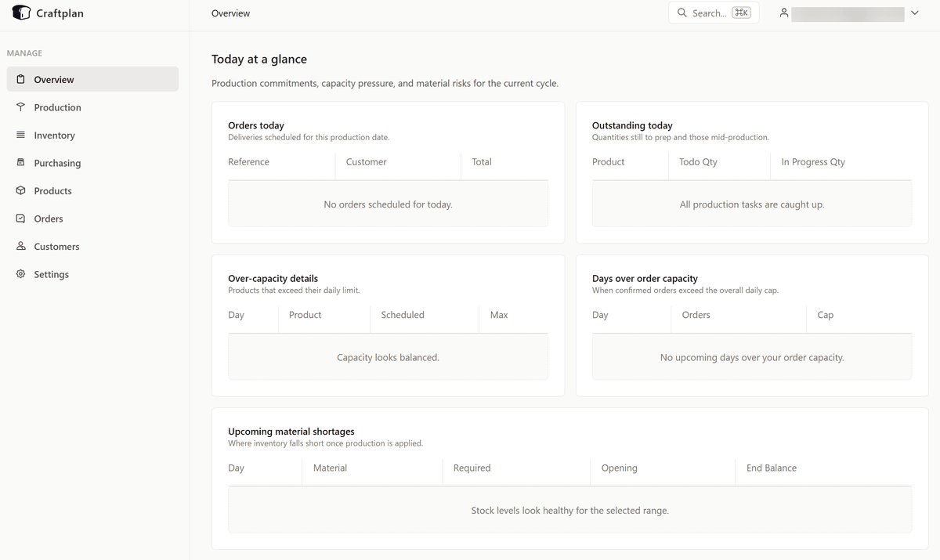Click the Craftplan brand name link
Viewport: 940px width, 560px height.
(x=60, y=13)
